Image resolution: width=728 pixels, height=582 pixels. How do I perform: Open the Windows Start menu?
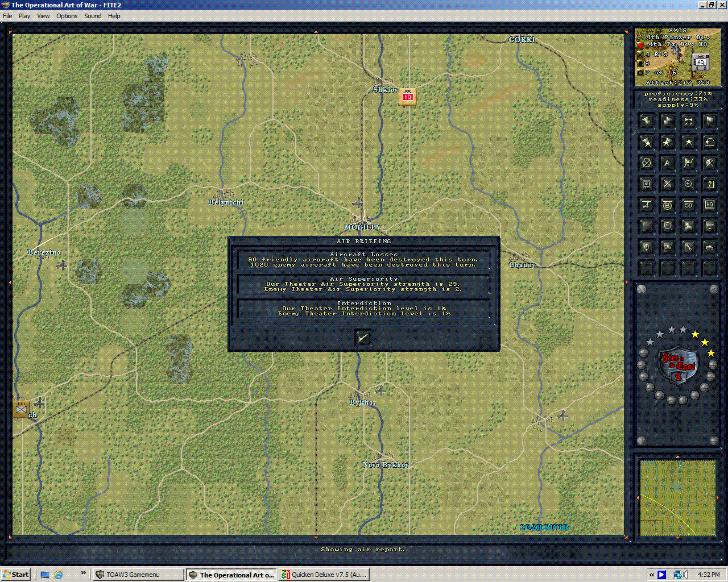pyautogui.click(x=15, y=575)
